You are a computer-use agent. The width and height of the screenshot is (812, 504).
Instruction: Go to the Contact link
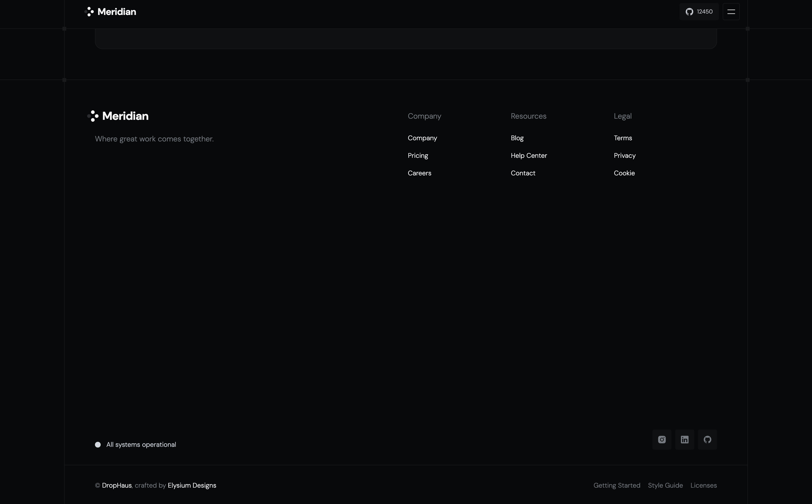(523, 173)
